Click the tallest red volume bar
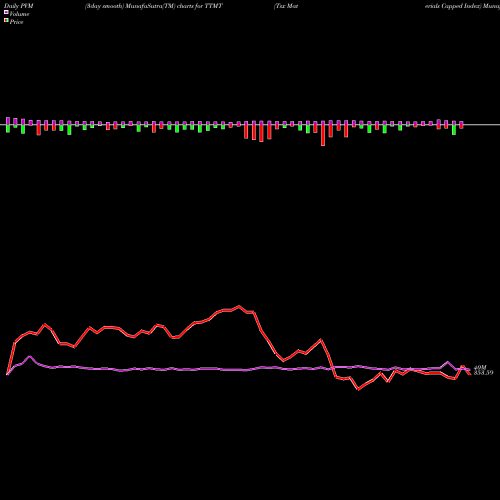 pos(323,135)
